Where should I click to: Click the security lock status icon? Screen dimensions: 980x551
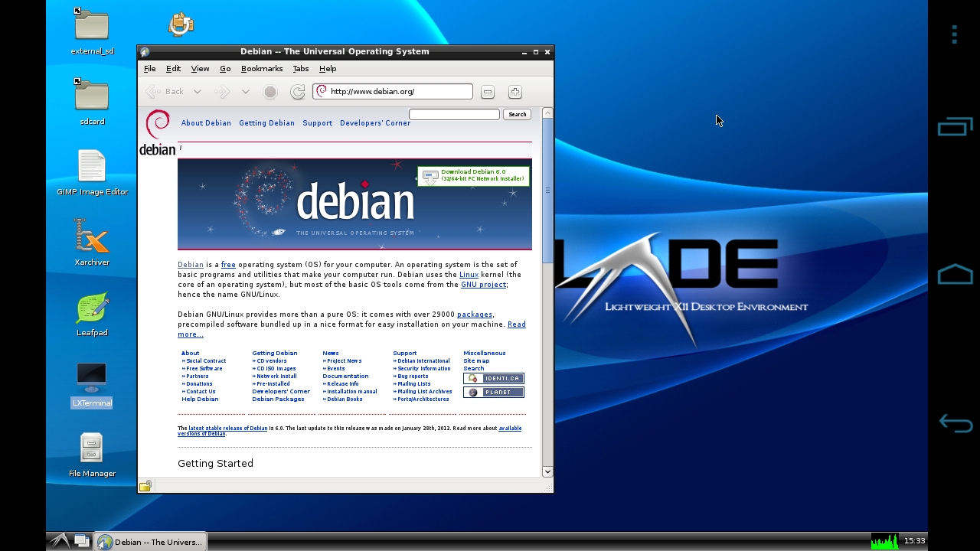coord(145,485)
